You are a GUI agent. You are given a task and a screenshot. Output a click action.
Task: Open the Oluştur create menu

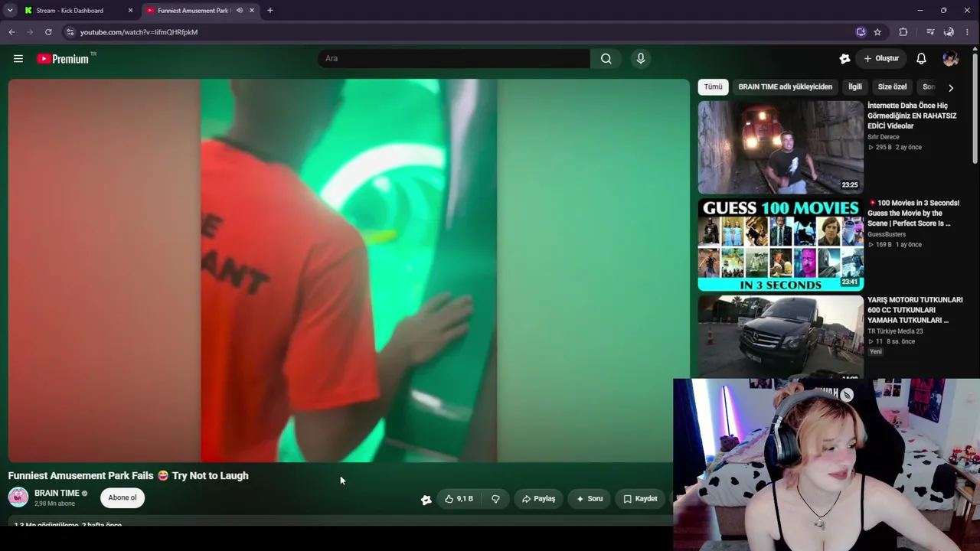click(x=881, y=59)
